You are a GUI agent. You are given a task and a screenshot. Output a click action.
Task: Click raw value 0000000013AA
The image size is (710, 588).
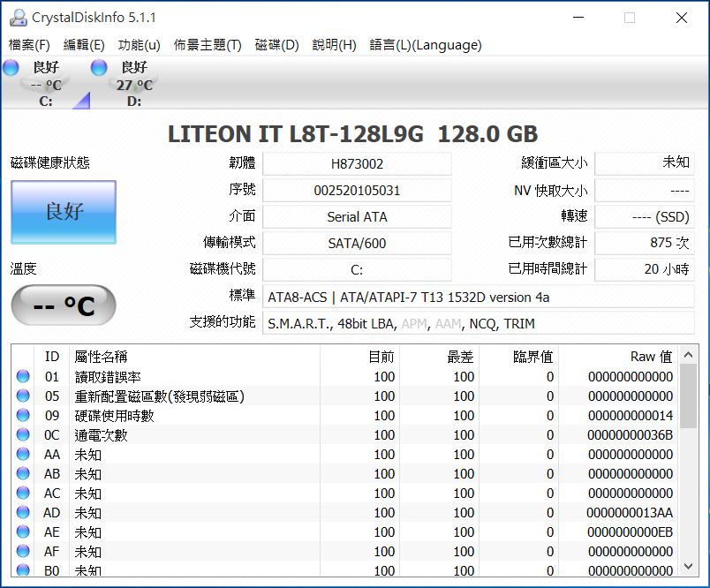tap(630, 513)
